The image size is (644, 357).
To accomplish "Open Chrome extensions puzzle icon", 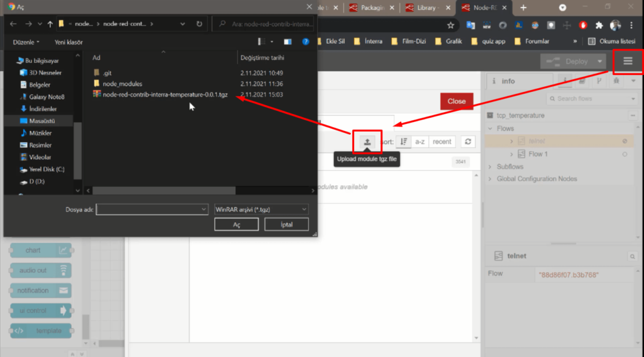I will pyautogui.click(x=599, y=25).
